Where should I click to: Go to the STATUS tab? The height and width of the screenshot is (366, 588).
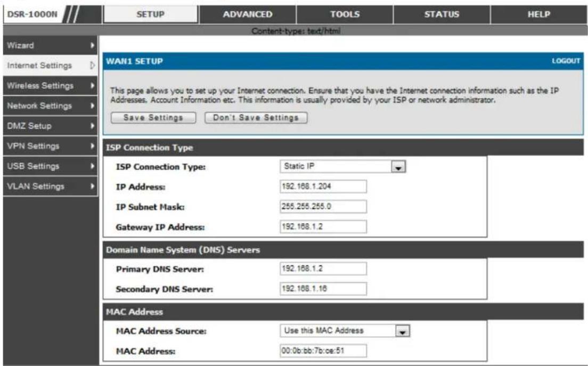[x=442, y=14]
